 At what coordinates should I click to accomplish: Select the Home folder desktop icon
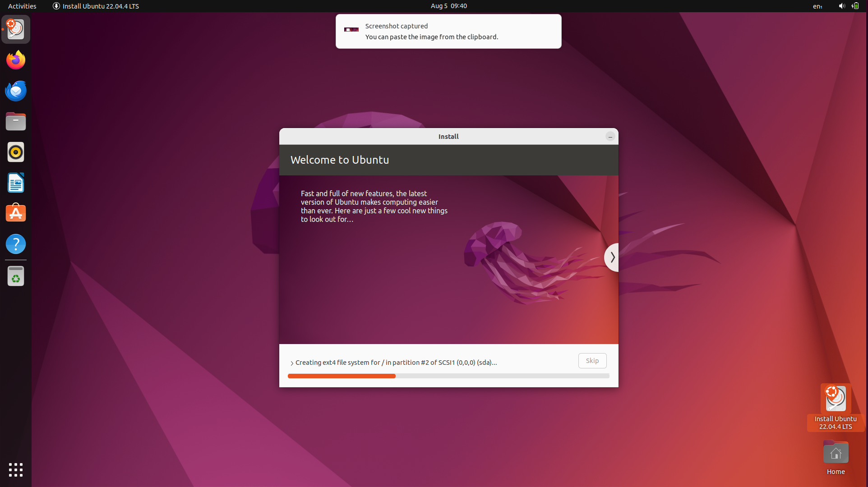pyautogui.click(x=836, y=458)
